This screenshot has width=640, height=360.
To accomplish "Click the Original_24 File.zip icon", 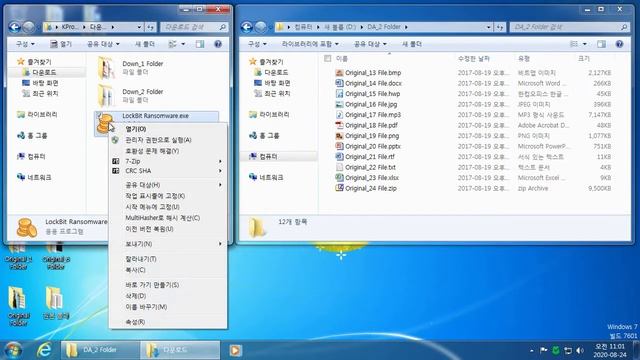I will [x=339, y=188].
